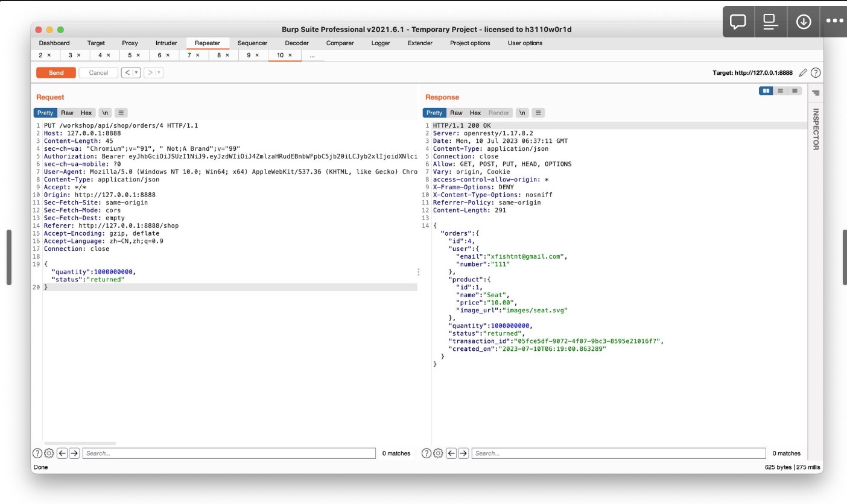Click the Request horizontal scrollbar
This screenshot has width=847, height=504.
pos(80,443)
